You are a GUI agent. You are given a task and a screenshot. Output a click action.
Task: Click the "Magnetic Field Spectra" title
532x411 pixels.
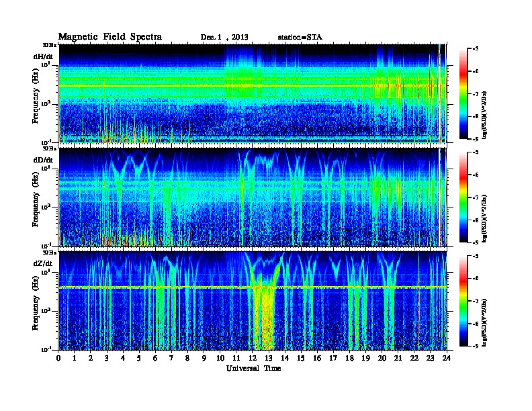pyautogui.click(x=110, y=37)
